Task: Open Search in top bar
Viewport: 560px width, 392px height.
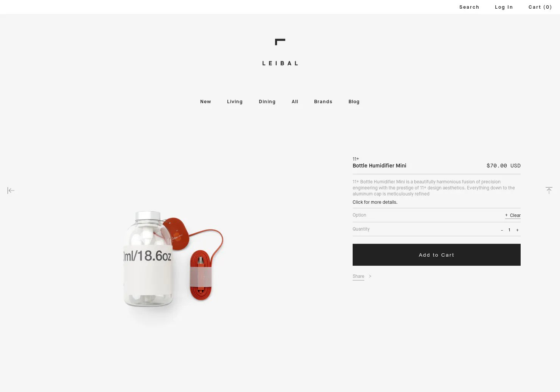Action: [x=469, y=7]
